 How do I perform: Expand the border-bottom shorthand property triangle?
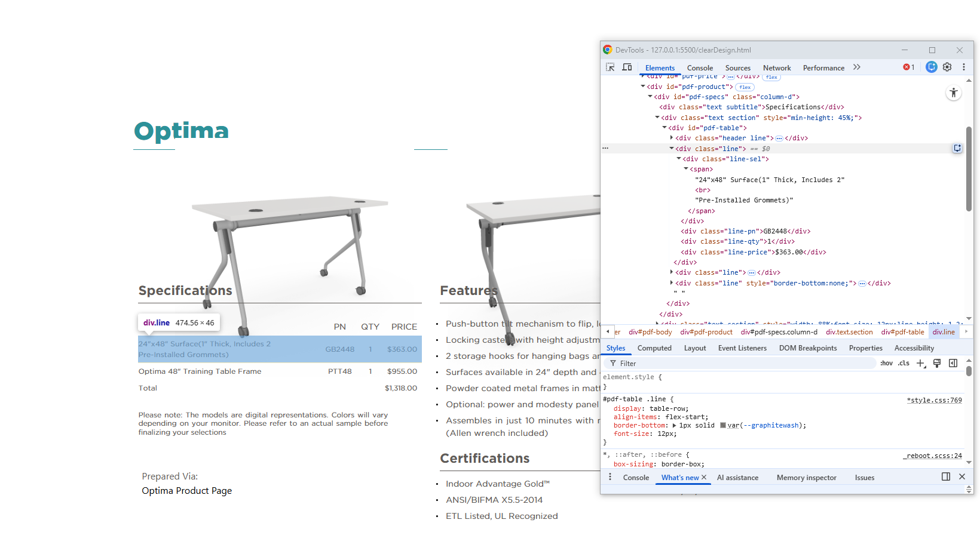coord(675,426)
